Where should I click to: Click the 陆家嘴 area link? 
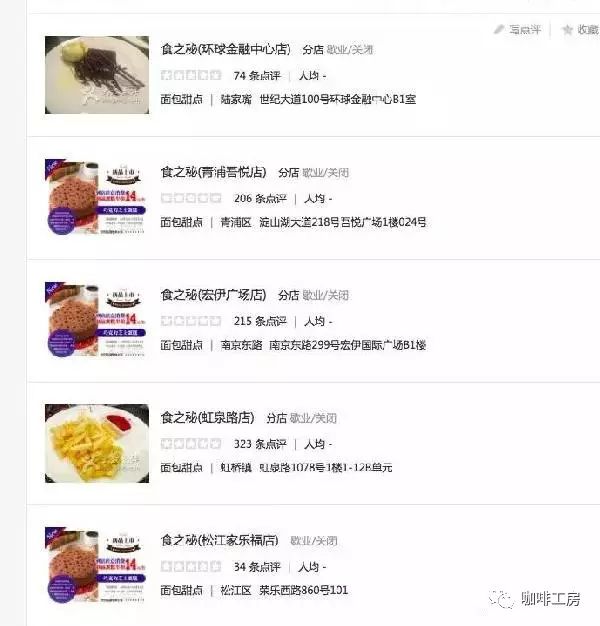point(236,99)
